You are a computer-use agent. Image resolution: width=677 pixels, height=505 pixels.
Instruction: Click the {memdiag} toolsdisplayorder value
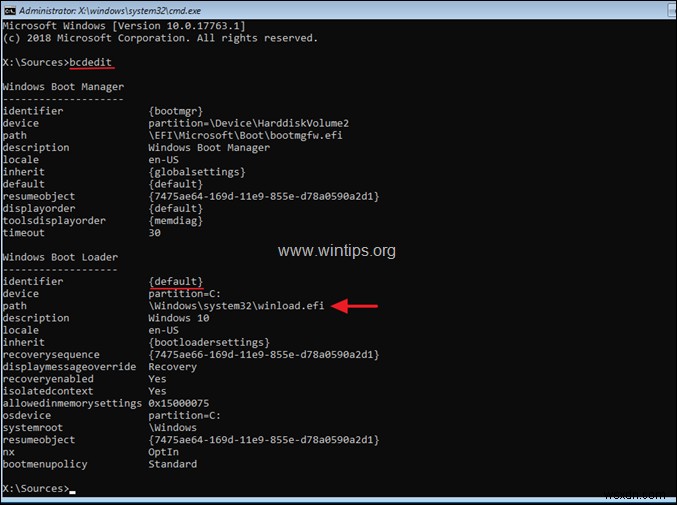point(175,221)
